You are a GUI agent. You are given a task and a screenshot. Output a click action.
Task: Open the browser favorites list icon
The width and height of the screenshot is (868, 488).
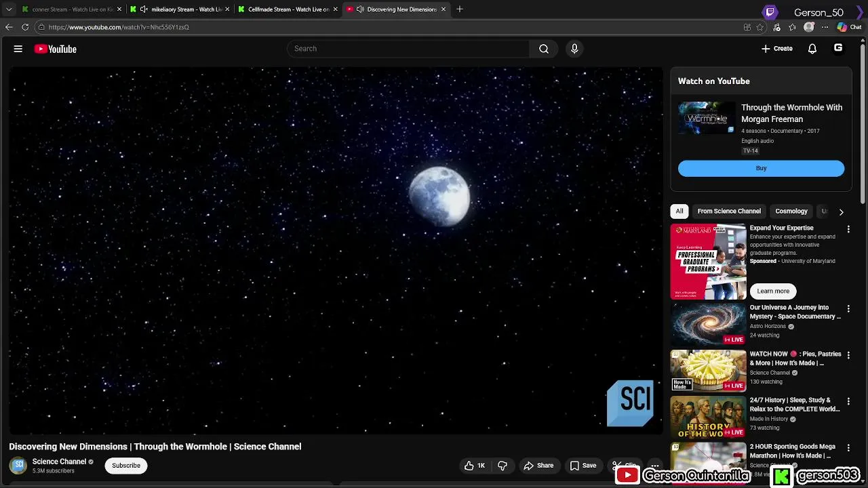793,27
